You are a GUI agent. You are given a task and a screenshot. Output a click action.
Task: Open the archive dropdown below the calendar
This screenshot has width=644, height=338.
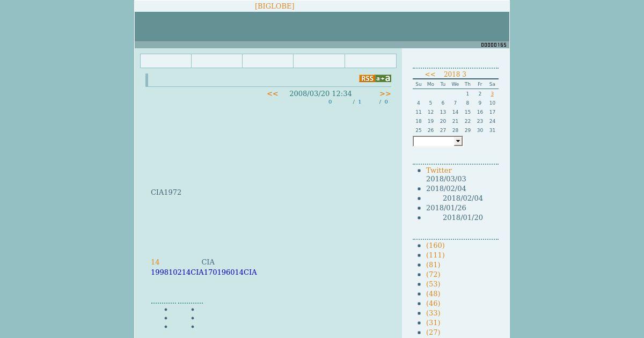tap(437, 141)
